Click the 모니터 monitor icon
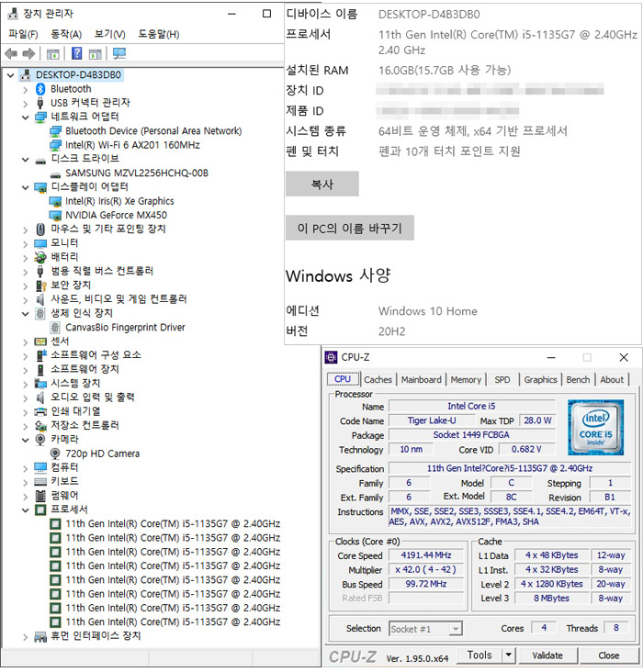Viewport: 643px width, 672px height. coord(40,243)
